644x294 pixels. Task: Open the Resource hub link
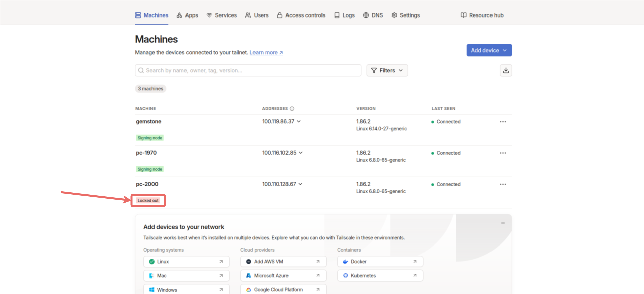click(x=482, y=15)
